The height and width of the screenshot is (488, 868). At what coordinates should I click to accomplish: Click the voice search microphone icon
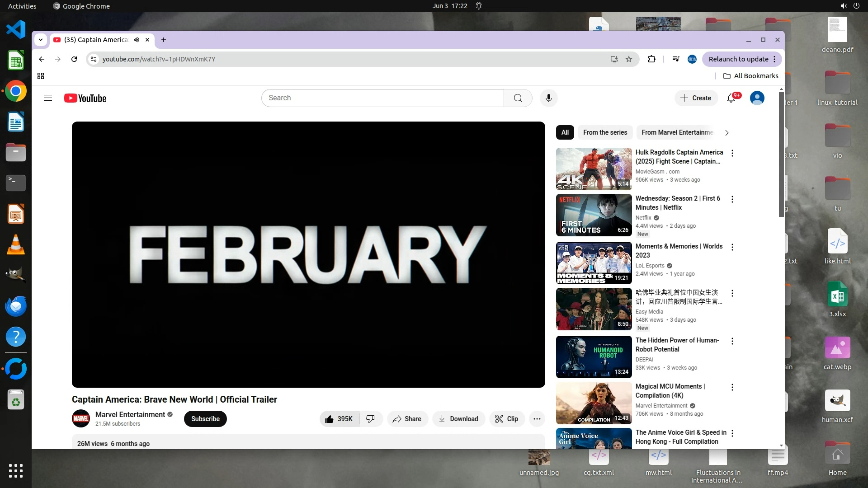pos(548,98)
